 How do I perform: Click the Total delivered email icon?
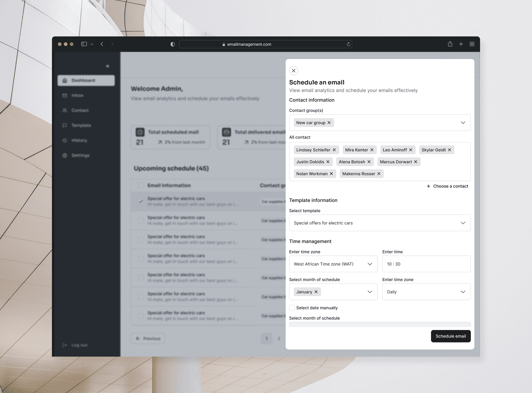226,132
